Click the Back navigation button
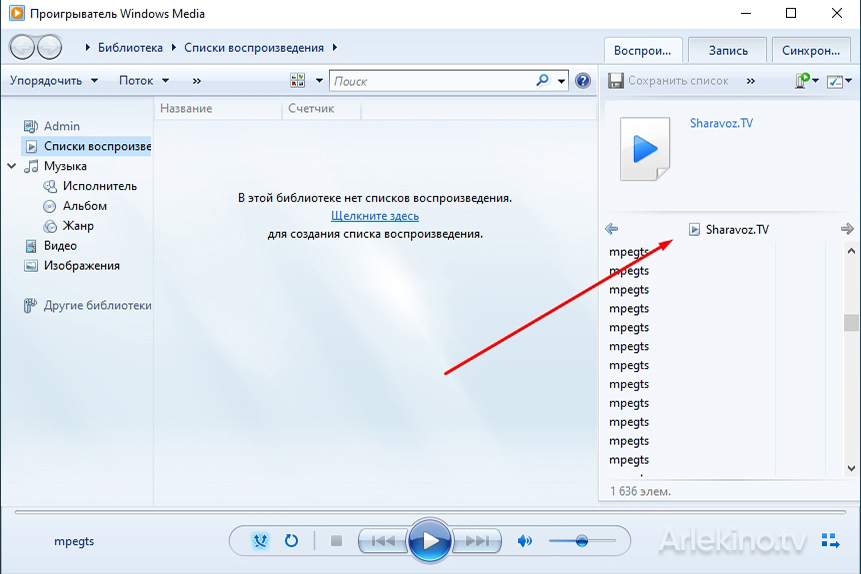Image resolution: width=861 pixels, height=574 pixels. 23,47
